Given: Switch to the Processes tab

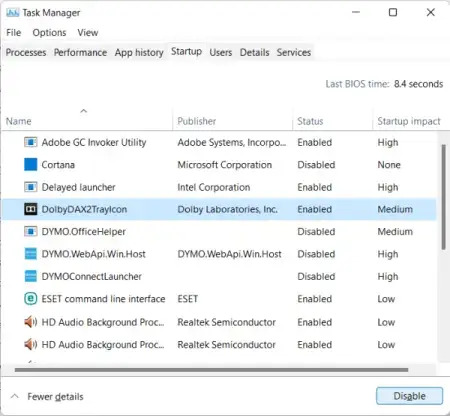Looking at the screenshot, I should click(x=26, y=52).
